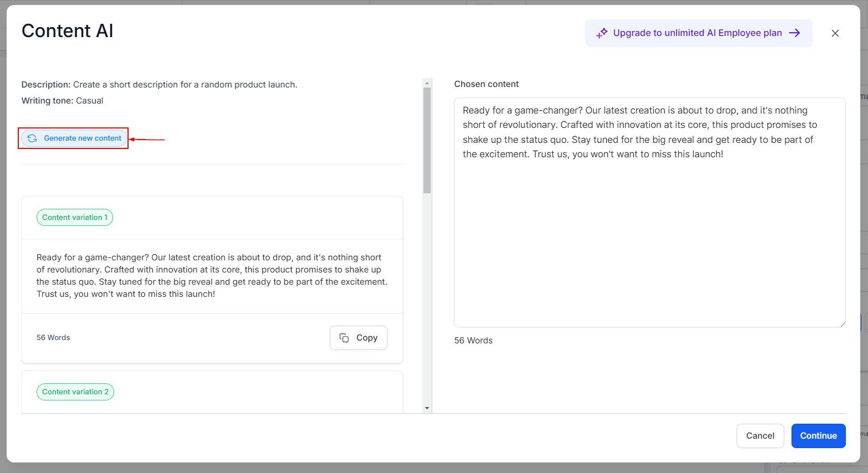Click the Copy label in variation 1
This screenshot has width=868, height=473.
(x=366, y=338)
